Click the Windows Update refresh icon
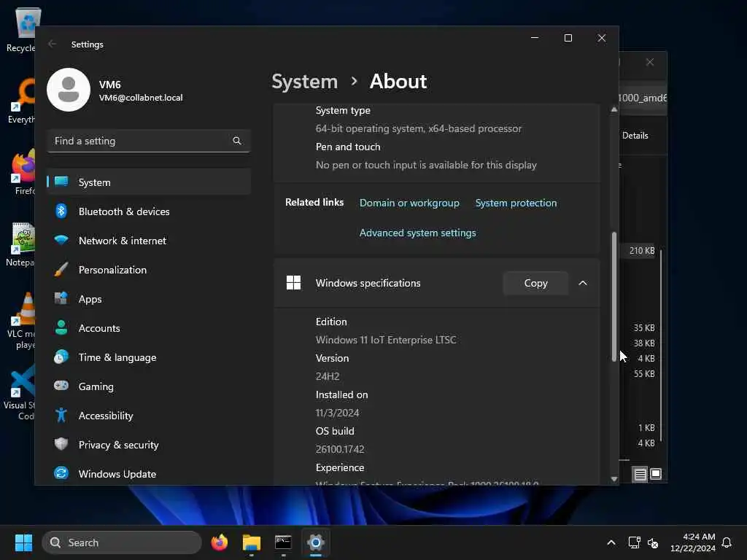 [61, 473]
